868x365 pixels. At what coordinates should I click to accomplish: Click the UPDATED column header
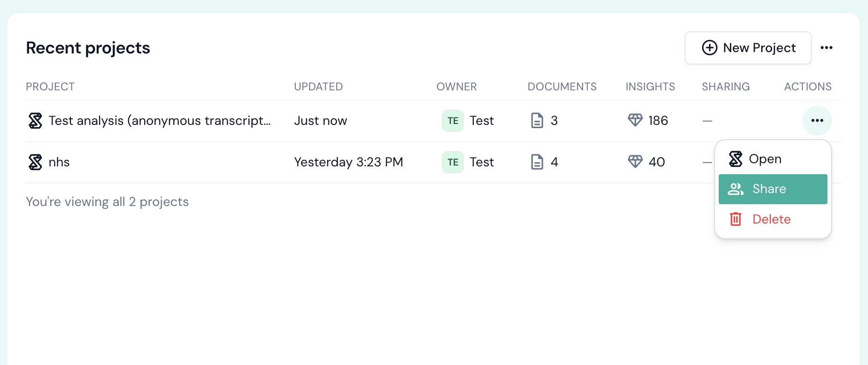click(318, 87)
